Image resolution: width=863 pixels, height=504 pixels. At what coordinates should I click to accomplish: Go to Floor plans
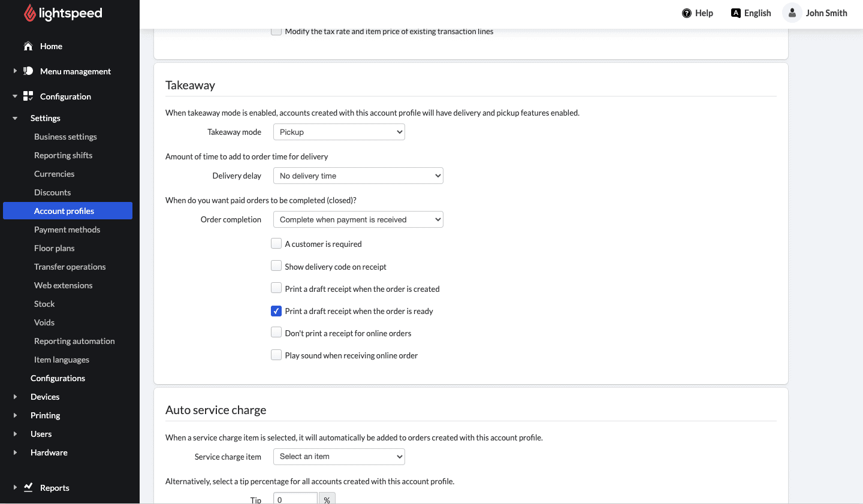54,248
